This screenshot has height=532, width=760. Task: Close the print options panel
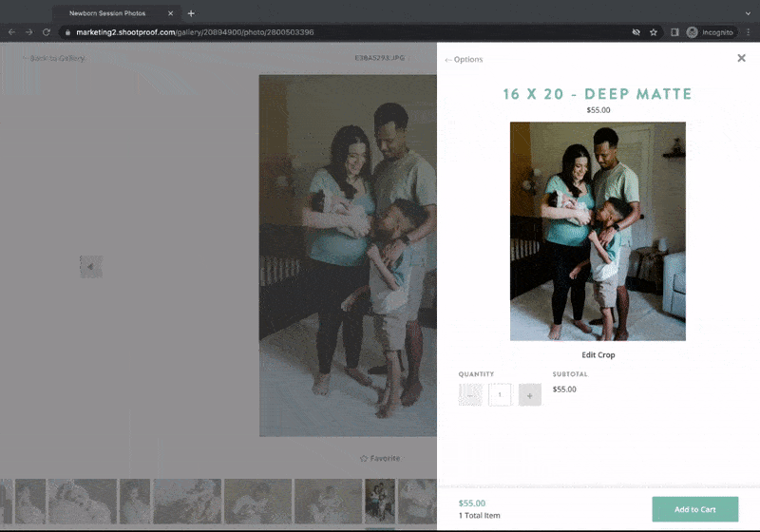pyautogui.click(x=741, y=58)
